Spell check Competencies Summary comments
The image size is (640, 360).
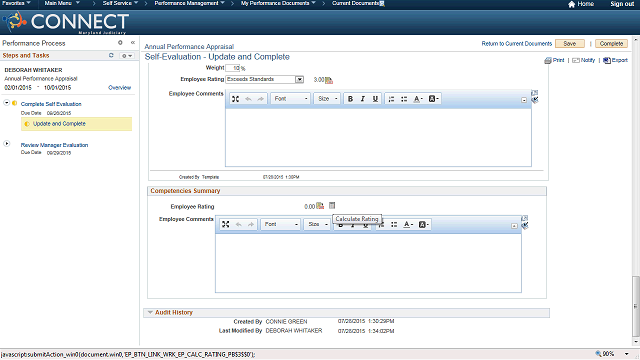click(525, 226)
